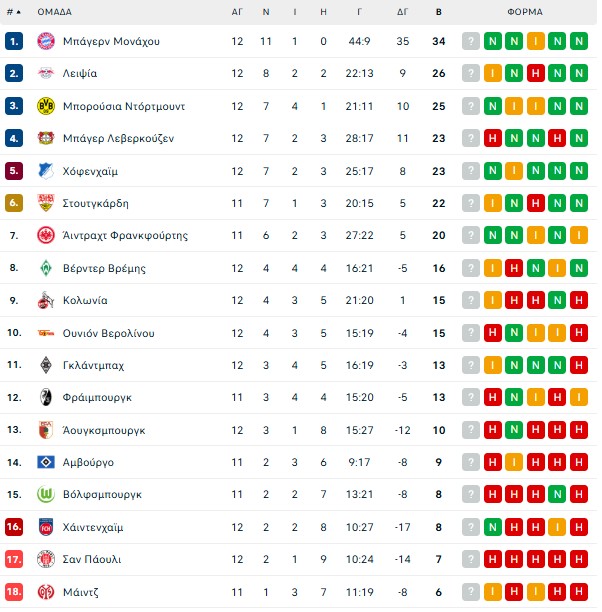Open the Μπάγερν Μονάχου team page

tap(112, 41)
